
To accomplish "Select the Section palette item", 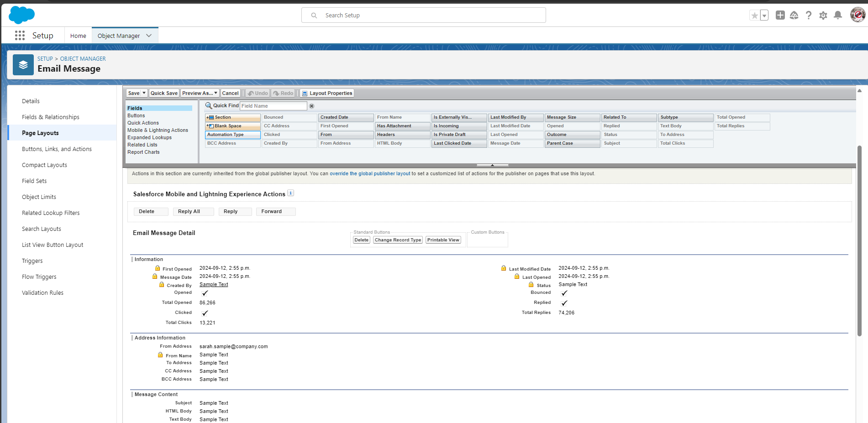I will [233, 117].
